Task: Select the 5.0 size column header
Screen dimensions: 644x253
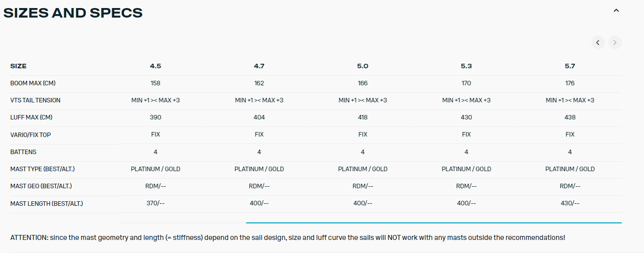Action: pyautogui.click(x=363, y=66)
